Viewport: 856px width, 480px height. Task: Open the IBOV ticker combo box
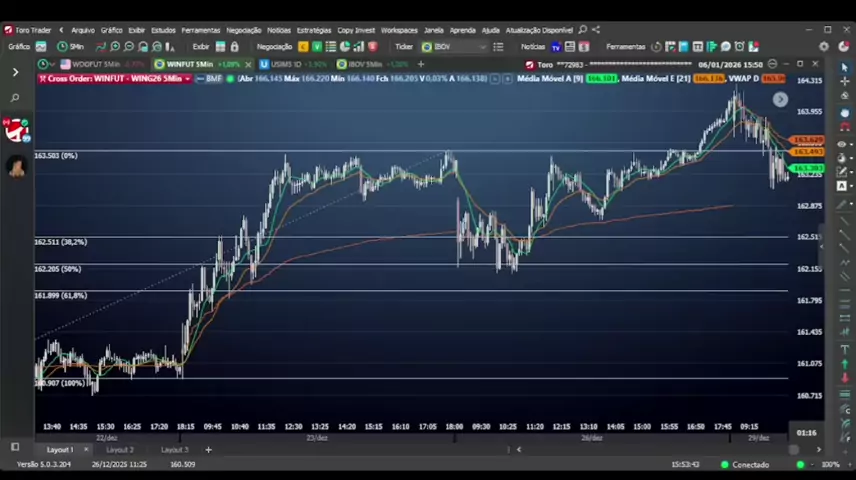(454, 47)
